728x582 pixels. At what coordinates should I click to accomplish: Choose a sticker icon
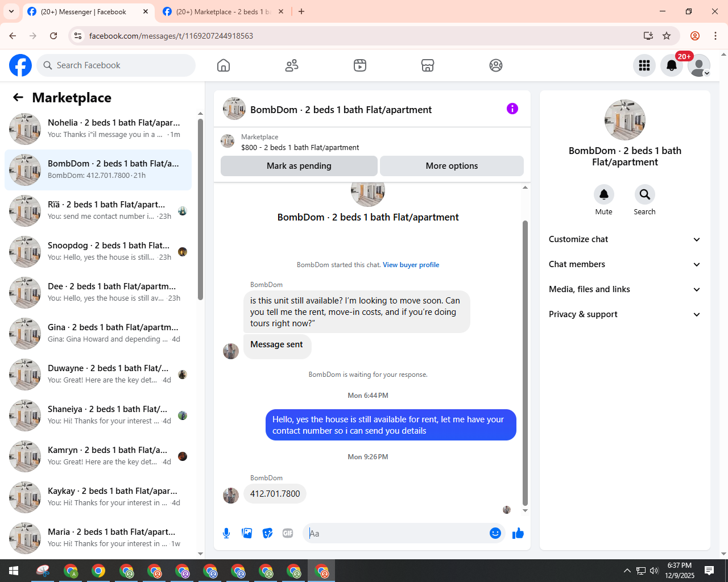point(267,533)
